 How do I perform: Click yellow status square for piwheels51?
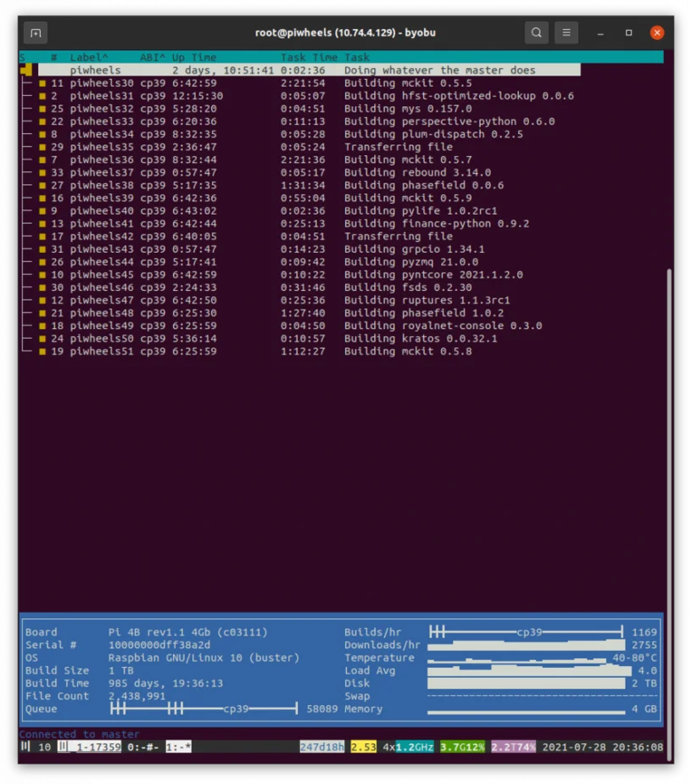point(42,352)
